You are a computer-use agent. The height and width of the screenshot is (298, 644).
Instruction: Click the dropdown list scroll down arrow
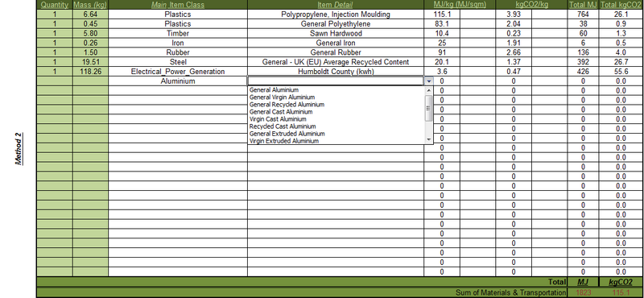pos(429,140)
